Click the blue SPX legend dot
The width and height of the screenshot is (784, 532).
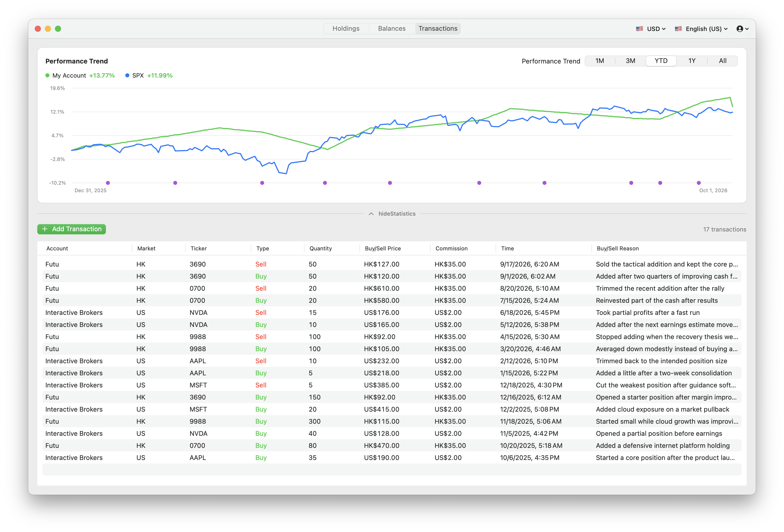(x=127, y=76)
